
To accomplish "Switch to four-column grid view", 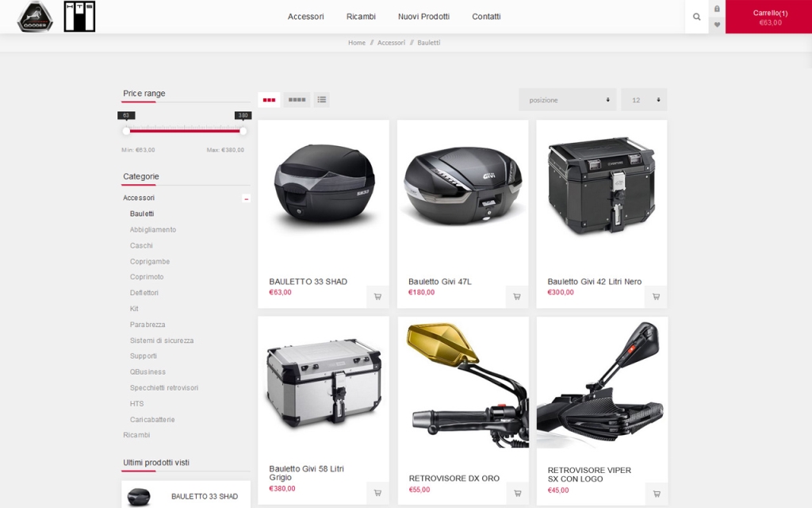I will coord(297,99).
